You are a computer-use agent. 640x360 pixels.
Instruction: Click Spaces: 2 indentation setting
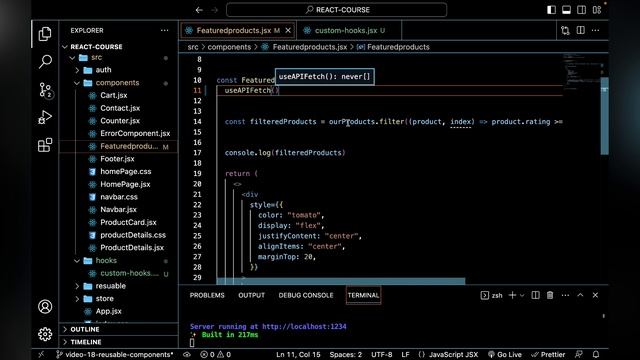(x=346, y=354)
